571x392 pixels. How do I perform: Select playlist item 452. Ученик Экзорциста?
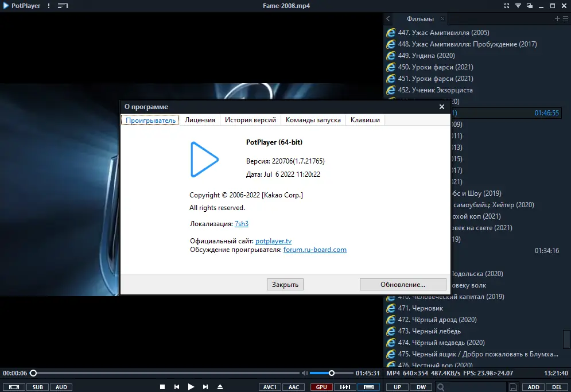pyautogui.click(x=473, y=90)
